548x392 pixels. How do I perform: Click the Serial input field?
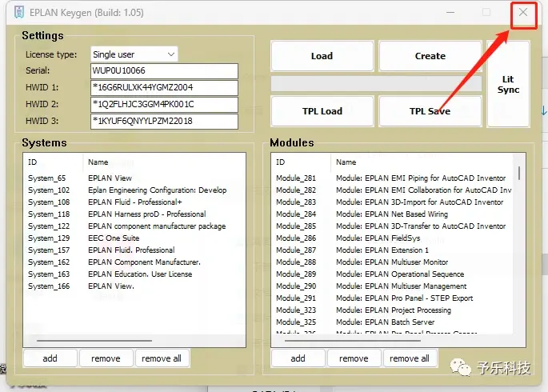click(x=164, y=71)
